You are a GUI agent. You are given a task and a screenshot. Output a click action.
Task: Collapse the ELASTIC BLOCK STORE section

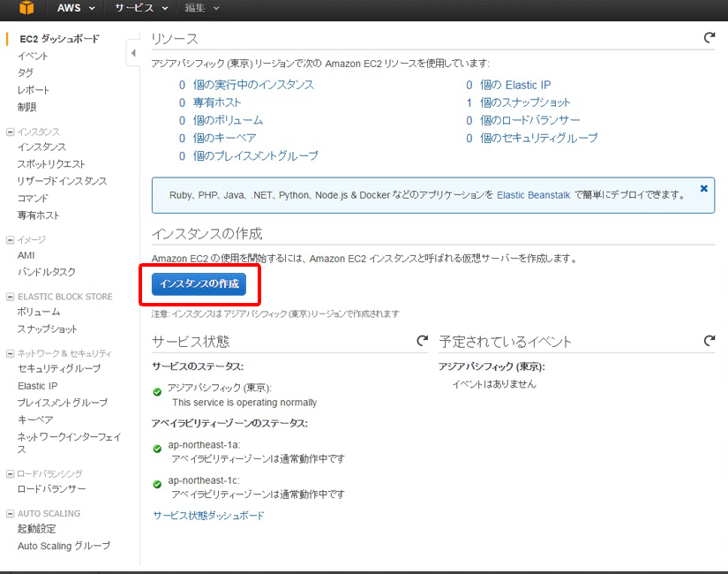[x=11, y=297]
